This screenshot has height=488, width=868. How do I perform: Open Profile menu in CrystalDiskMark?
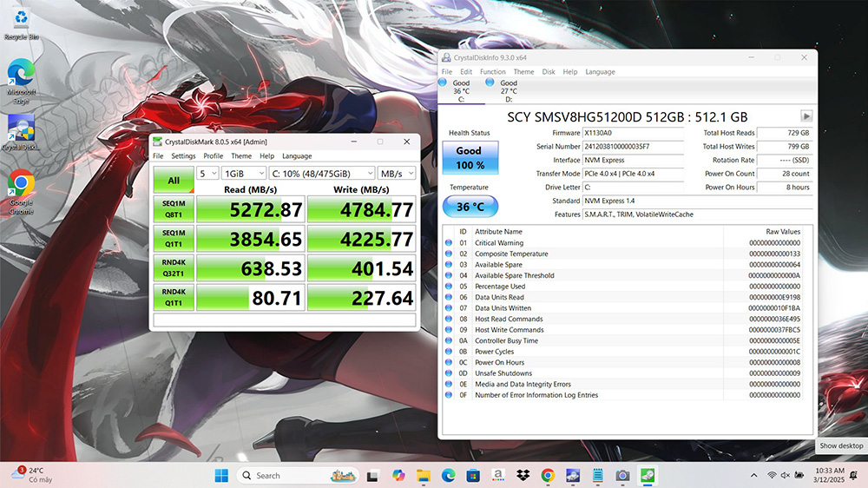(214, 156)
